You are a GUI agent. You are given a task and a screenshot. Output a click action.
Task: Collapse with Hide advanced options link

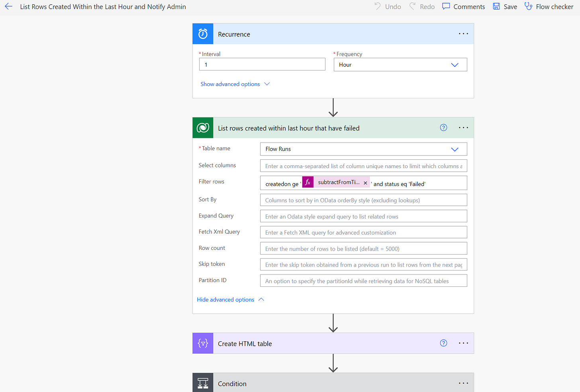[x=231, y=300]
